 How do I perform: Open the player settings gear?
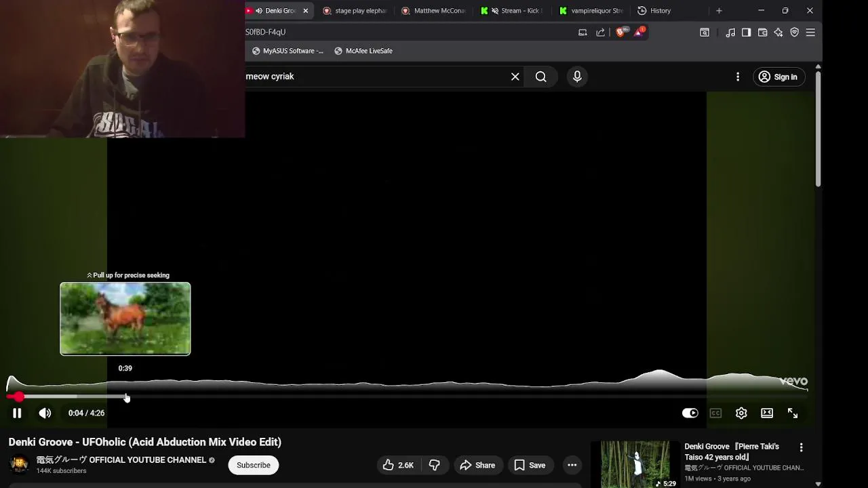click(741, 413)
